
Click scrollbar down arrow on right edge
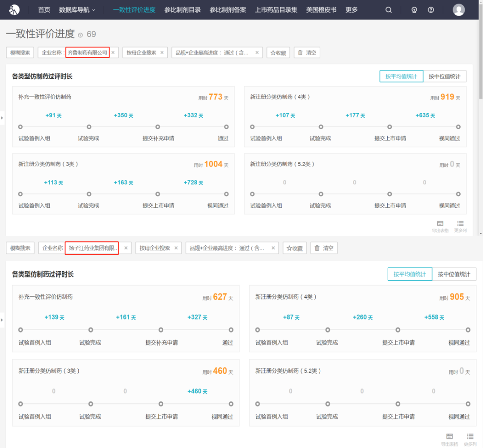point(481,234)
